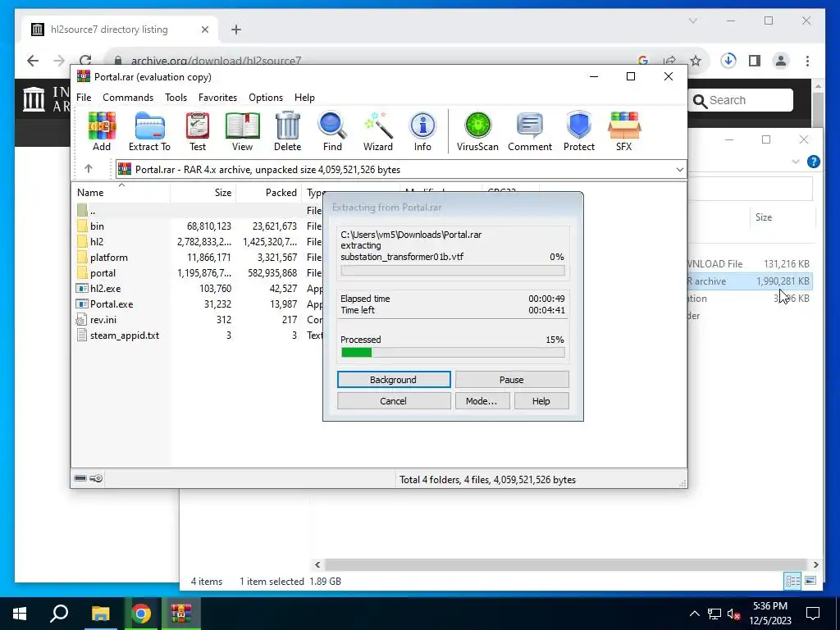840x630 pixels.
Task: Click the SFX toolbar icon
Action: 624,132
